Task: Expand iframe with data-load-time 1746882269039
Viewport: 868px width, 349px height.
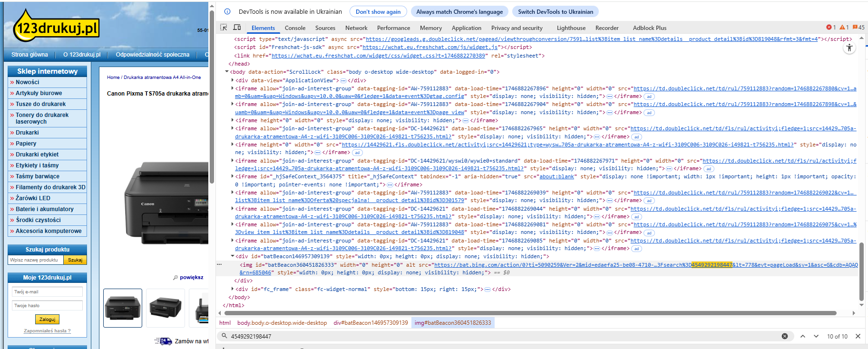Action: [233, 193]
